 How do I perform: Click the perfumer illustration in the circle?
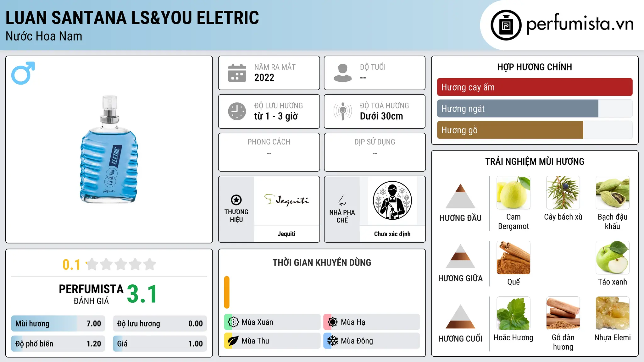click(x=392, y=200)
